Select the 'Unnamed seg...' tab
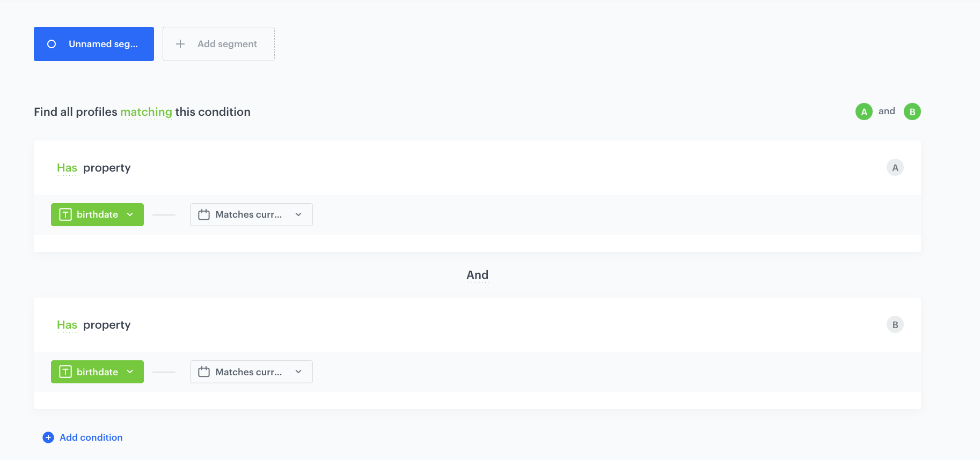This screenshot has width=980, height=460. (x=94, y=44)
